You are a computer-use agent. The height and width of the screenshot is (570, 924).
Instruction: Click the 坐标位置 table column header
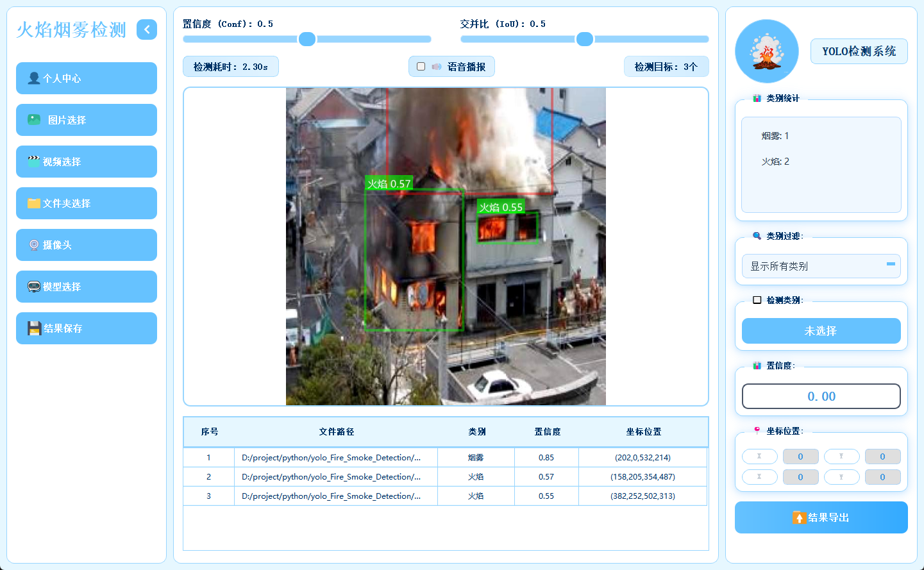tap(643, 432)
